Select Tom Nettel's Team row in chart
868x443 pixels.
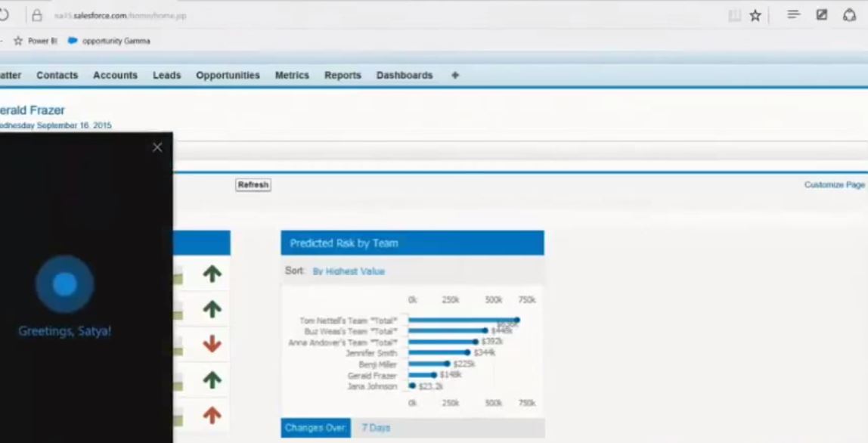349,321
